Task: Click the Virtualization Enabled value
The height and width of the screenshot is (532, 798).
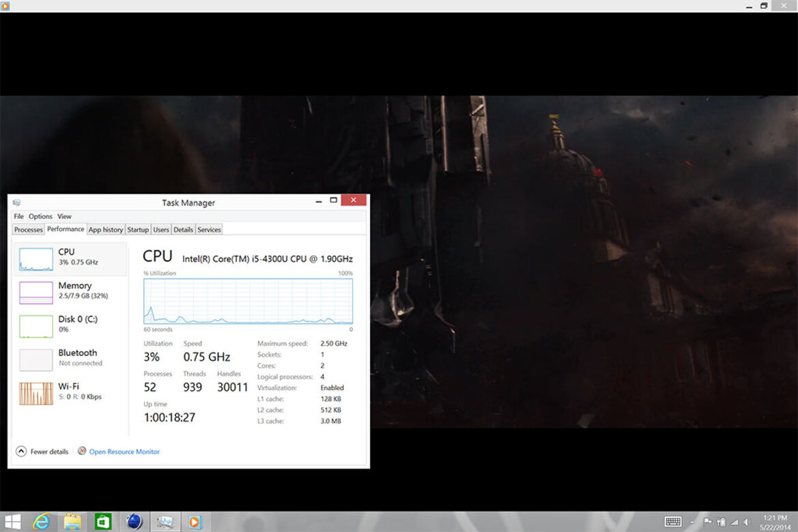Action: point(332,388)
